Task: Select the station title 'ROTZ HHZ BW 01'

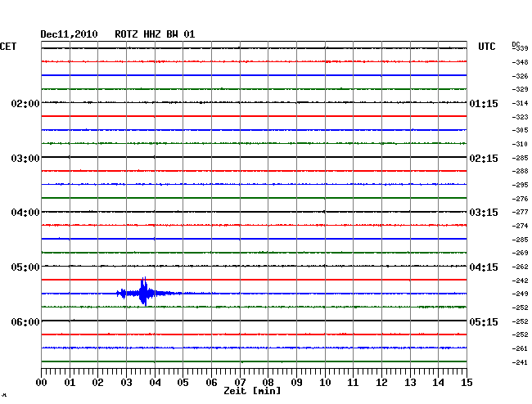Action: (x=155, y=34)
